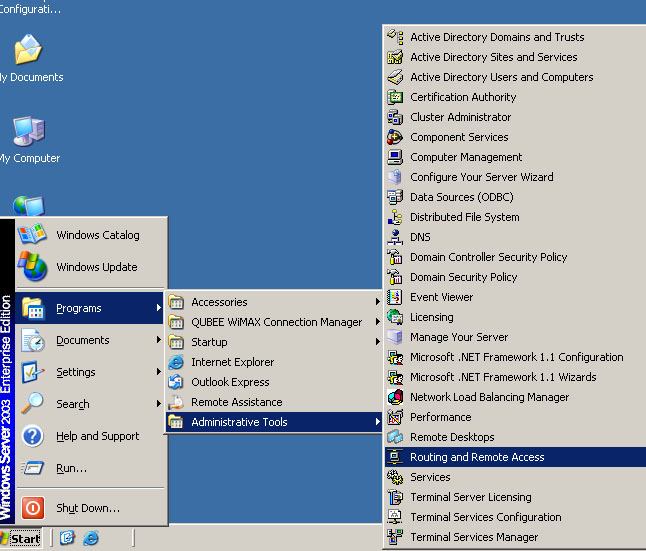The height and width of the screenshot is (551, 646).
Task: Click the Active Directory Domains and Trusts icon
Action: [395, 37]
